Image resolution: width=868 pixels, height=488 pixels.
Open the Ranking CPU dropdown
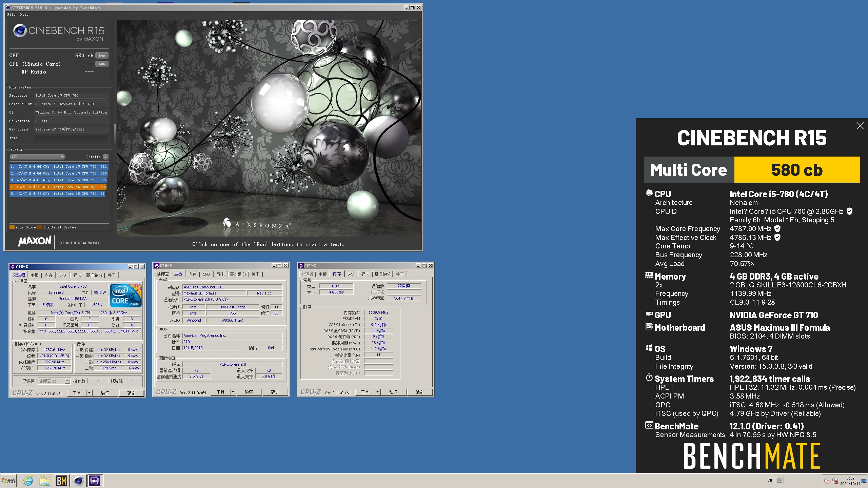tap(37, 157)
